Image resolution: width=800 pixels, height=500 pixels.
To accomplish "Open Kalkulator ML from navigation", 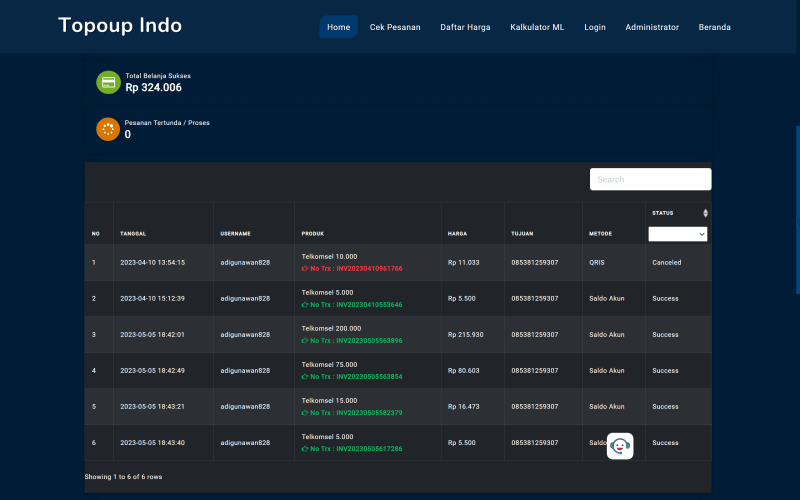I will pos(537,27).
